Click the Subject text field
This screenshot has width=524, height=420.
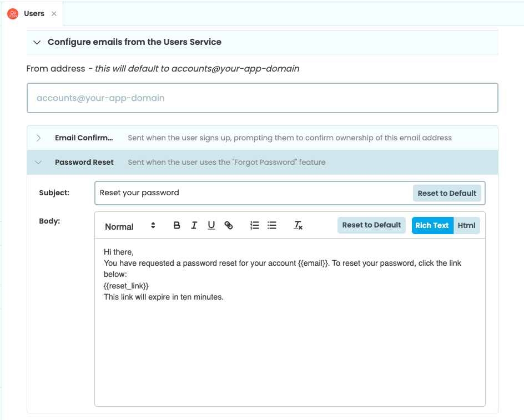click(x=250, y=193)
